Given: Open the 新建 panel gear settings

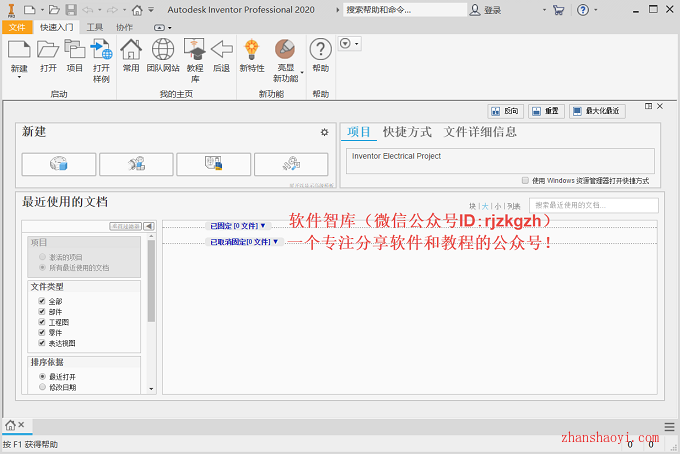Looking at the screenshot, I should click(324, 132).
